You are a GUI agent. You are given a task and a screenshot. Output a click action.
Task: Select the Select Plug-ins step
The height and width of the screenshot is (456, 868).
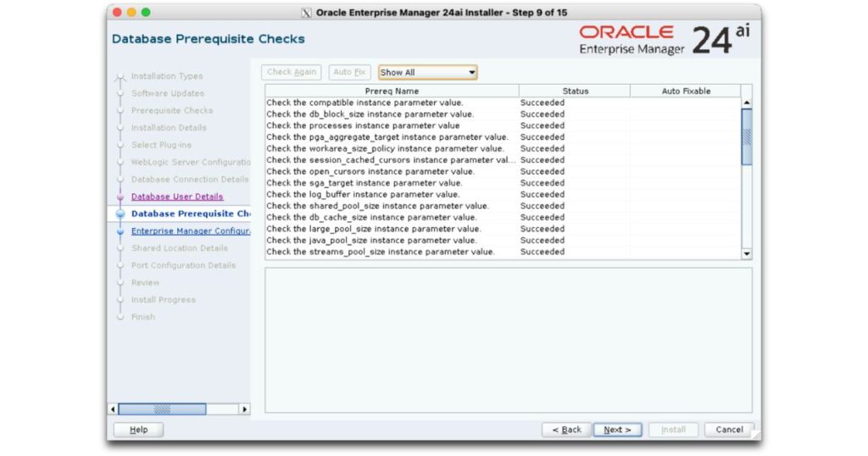click(x=161, y=144)
